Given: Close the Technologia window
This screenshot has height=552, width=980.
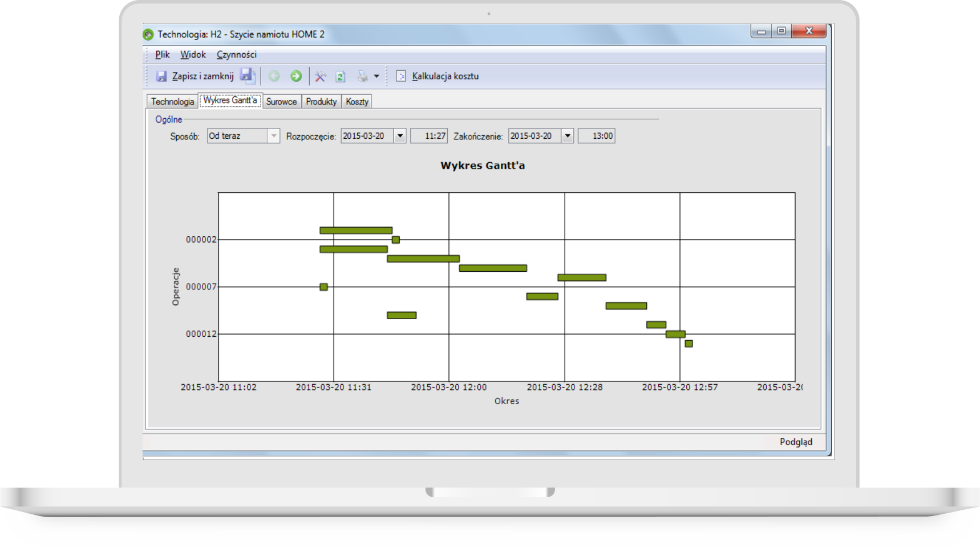Looking at the screenshot, I should point(809,31).
